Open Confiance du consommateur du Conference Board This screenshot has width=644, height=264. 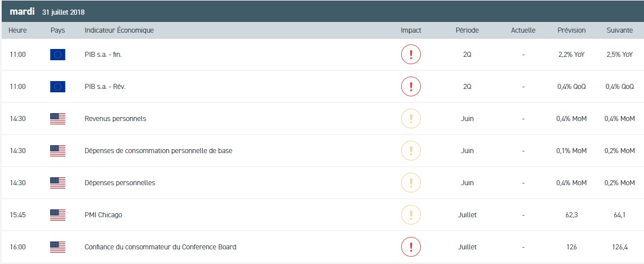pyautogui.click(x=160, y=247)
